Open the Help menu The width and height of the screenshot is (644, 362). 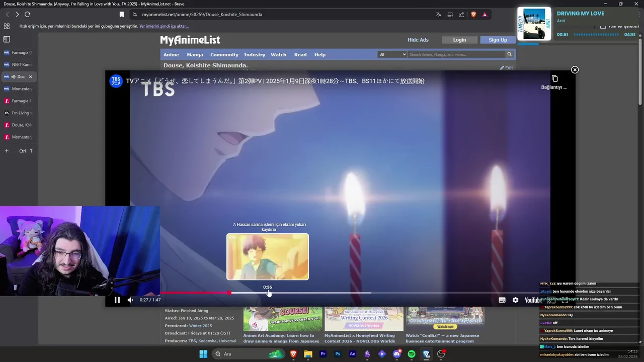click(320, 54)
